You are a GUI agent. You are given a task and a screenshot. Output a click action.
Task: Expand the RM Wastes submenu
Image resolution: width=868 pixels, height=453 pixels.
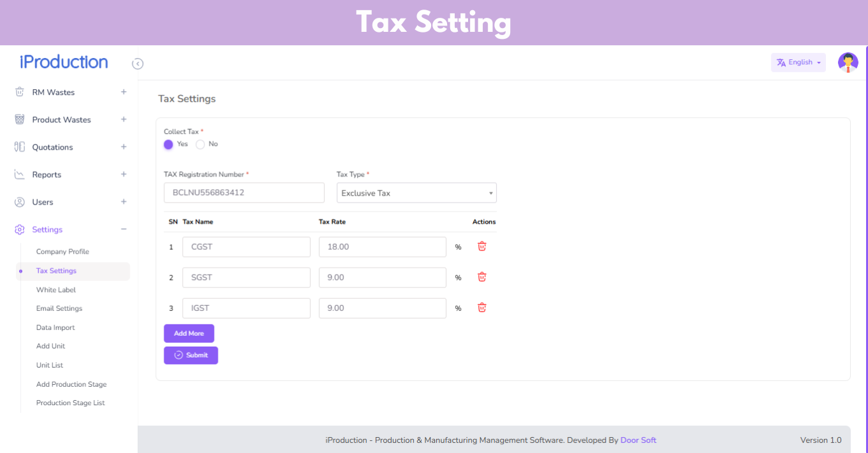point(124,92)
